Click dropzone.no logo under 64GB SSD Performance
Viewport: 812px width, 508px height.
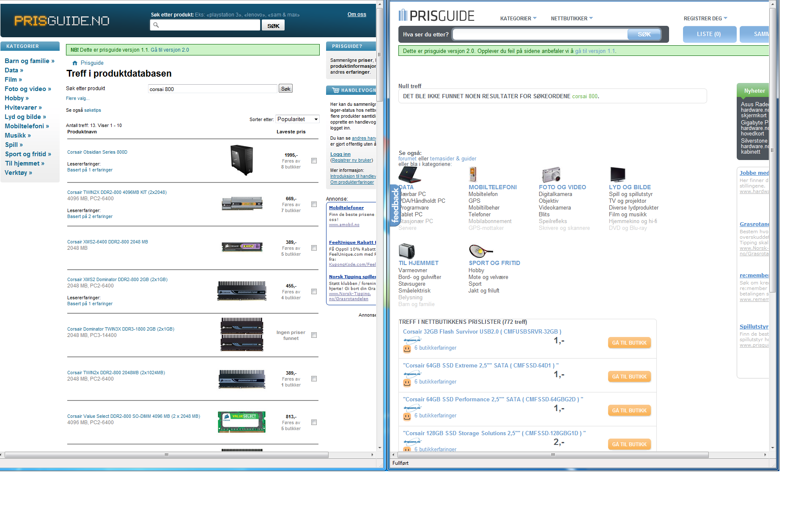pyautogui.click(x=412, y=407)
